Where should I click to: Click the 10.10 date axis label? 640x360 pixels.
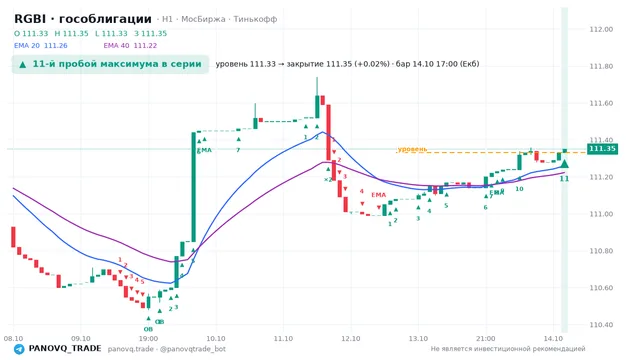coord(216,339)
